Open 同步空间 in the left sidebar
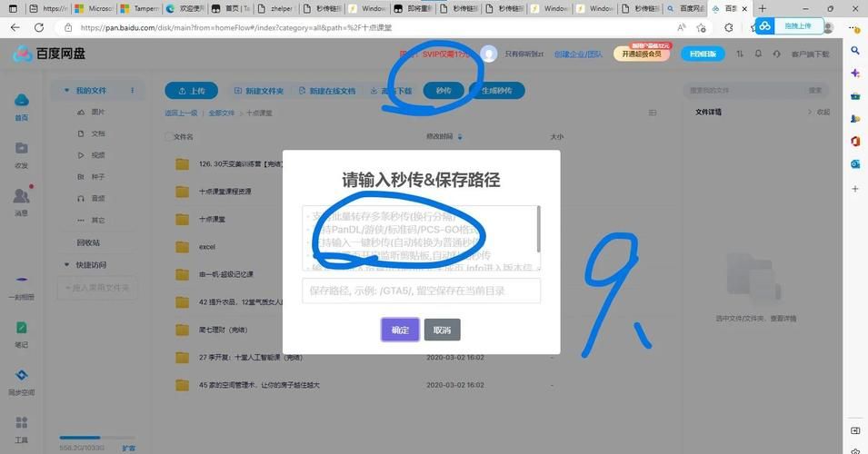This screenshot has width=868, height=454. pos(21,382)
